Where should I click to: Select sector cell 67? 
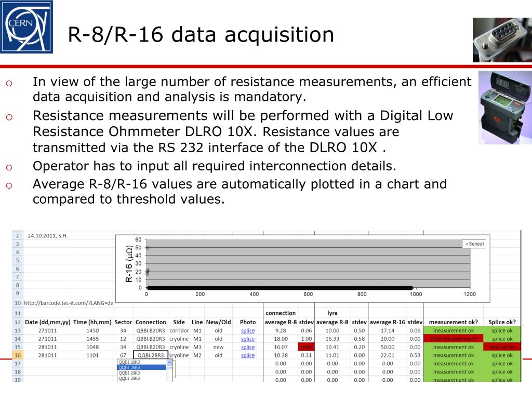pyautogui.click(x=123, y=355)
